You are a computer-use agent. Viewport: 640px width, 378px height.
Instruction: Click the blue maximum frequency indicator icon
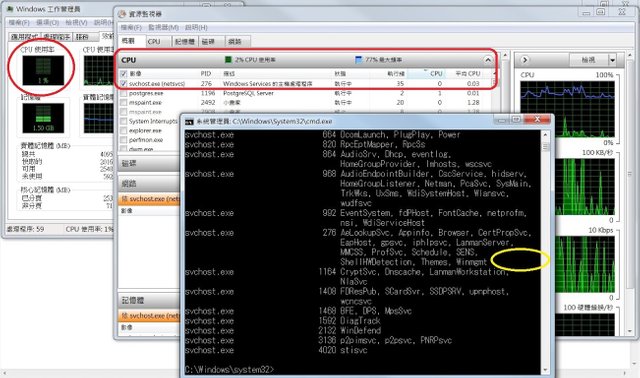[358, 60]
